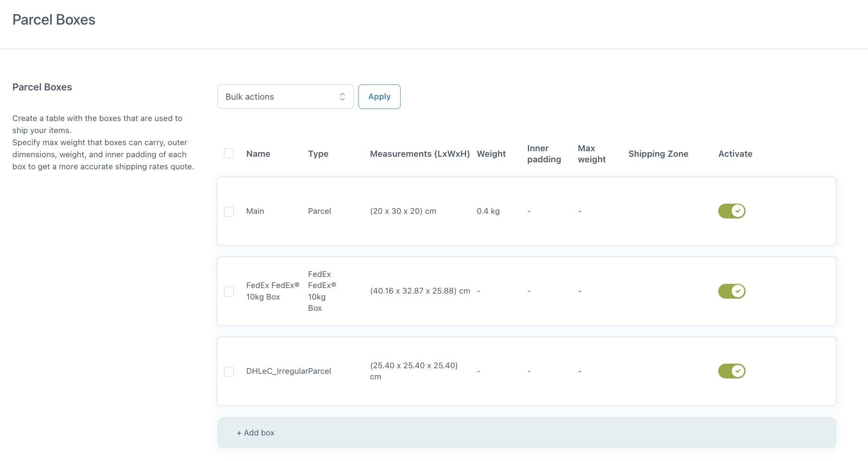Open the DHLeC_IrregularParcel box name
This screenshot has height=461, width=868.
click(x=288, y=371)
